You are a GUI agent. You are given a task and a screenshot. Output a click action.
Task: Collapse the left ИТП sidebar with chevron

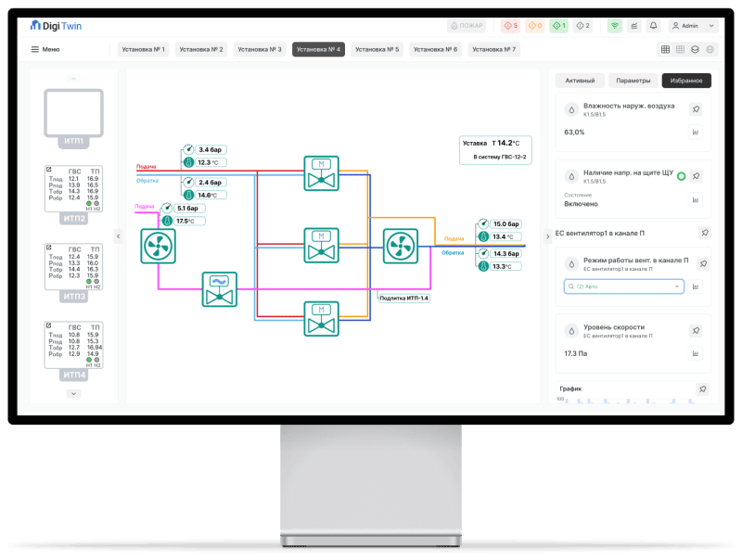pos(118,236)
